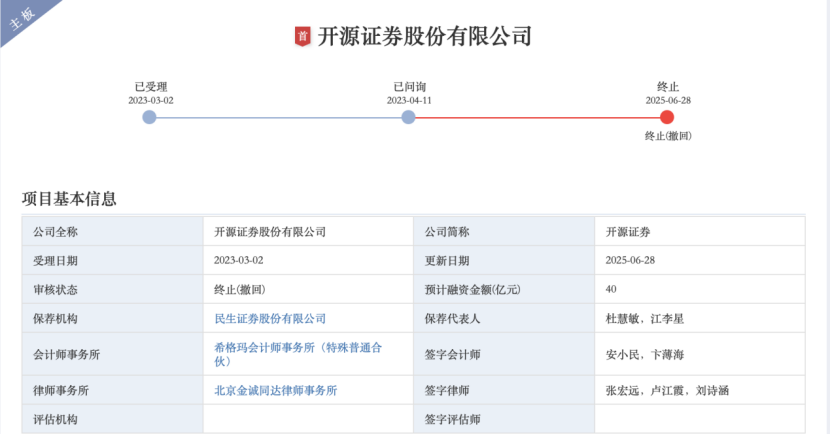
Task: Open 希格玛会计师事务所 accounting firm link
Action: [x=298, y=354]
